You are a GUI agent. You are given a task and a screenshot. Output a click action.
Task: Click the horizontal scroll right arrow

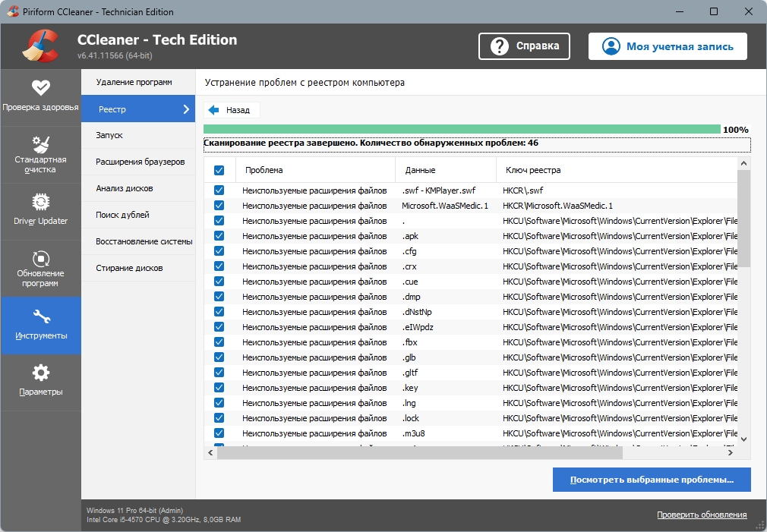731,453
